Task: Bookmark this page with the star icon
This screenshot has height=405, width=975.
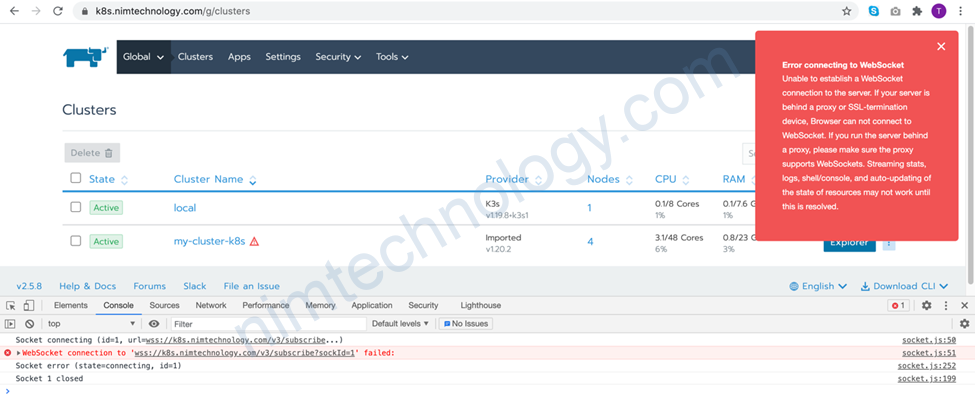Action: (847, 11)
